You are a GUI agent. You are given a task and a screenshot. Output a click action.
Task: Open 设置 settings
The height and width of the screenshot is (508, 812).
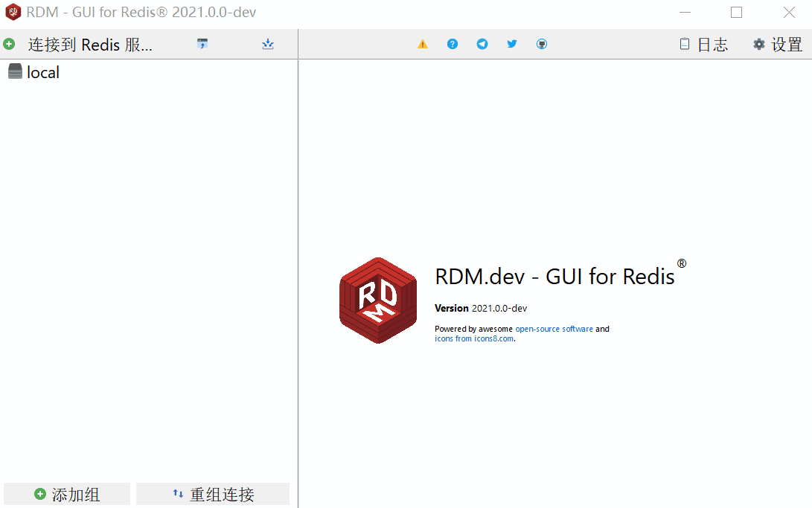778,45
